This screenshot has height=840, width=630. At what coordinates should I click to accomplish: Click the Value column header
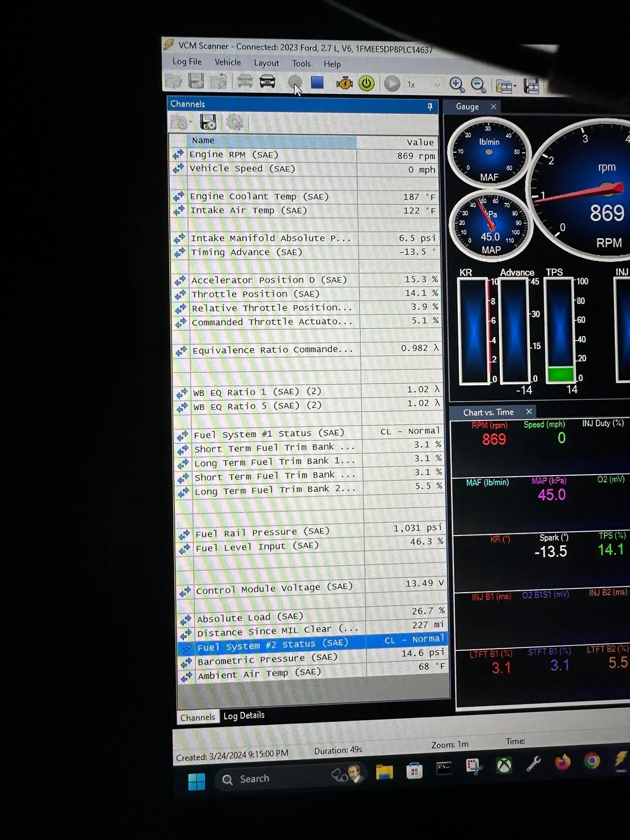(x=397, y=142)
